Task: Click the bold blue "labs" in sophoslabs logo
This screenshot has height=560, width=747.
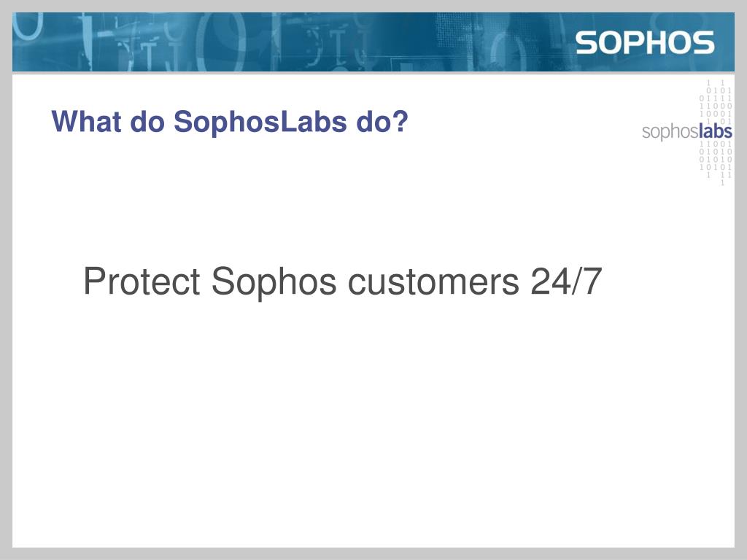Action: click(715, 131)
